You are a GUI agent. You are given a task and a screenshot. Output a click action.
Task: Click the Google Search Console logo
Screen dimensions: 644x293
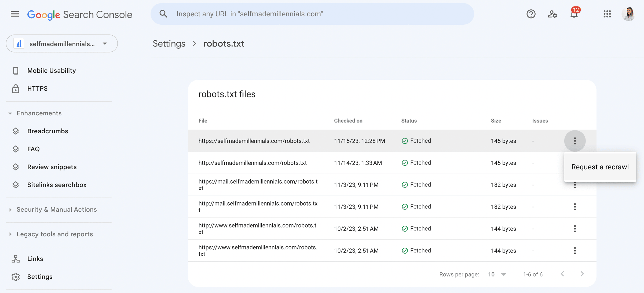click(80, 14)
